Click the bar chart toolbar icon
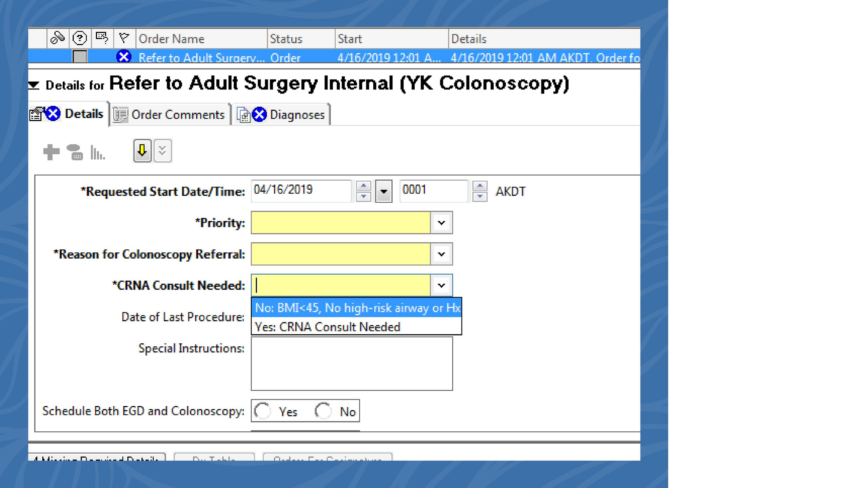This screenshot has width=868, height=488. tap(97, 152)
